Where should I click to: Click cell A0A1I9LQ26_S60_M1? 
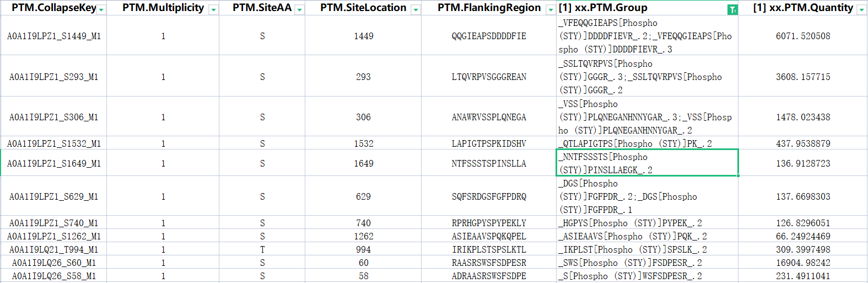[x=53, y=263]
